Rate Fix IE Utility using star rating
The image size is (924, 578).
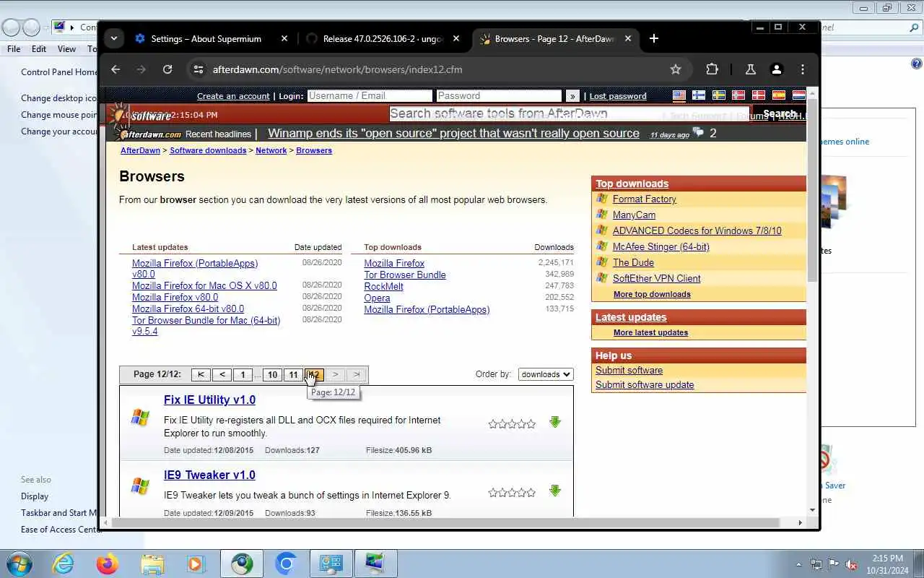point(512,424)
